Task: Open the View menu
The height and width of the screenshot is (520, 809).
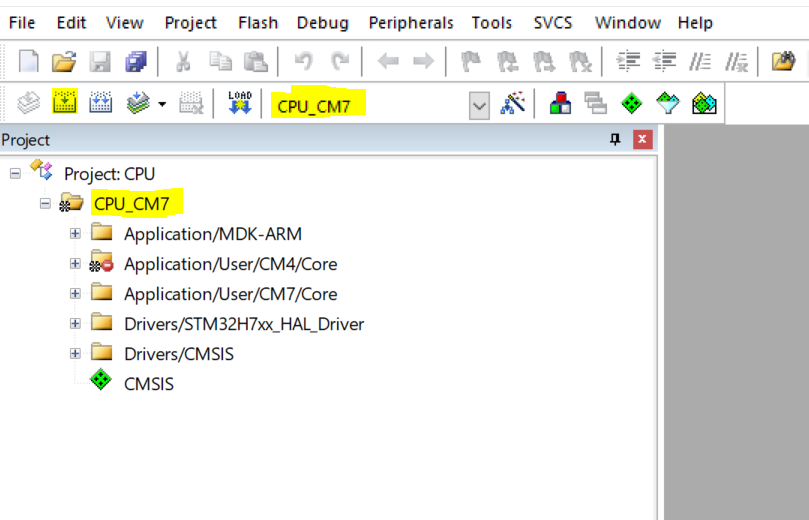Action: [124, 23]
